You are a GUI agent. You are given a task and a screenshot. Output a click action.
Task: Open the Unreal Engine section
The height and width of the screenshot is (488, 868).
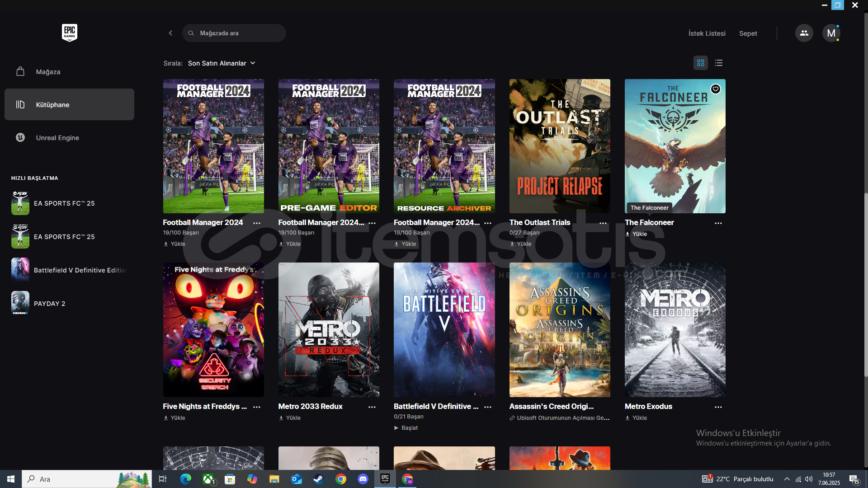tap(69, 137)
